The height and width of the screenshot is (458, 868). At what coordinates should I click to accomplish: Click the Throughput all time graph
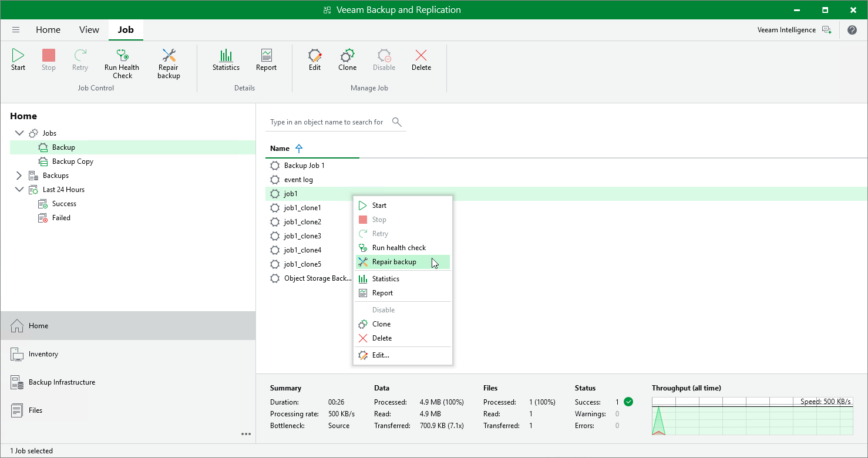pos(752,416)
